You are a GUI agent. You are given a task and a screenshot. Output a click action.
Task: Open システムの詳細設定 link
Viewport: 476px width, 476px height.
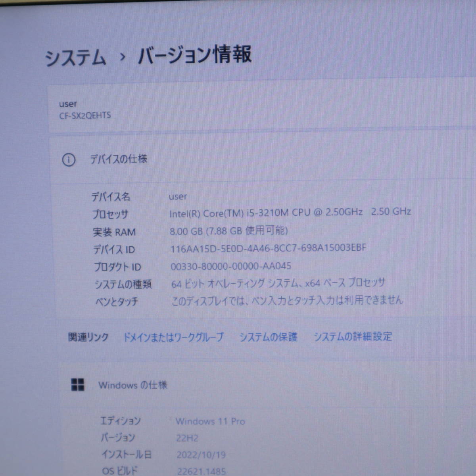click(353, 337)
